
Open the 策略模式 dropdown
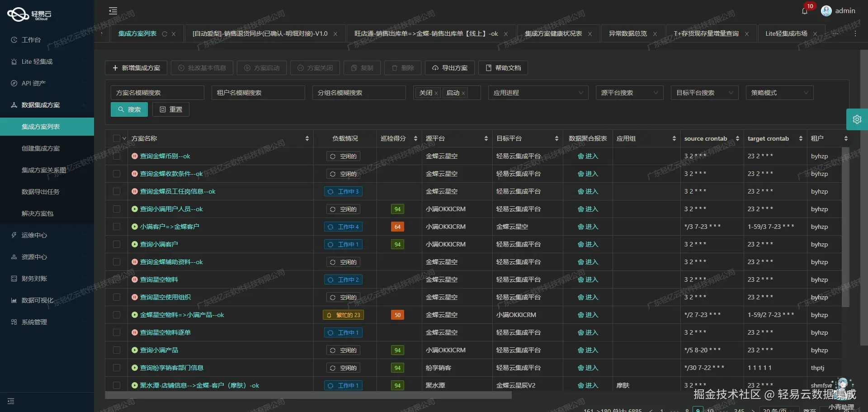779,93
